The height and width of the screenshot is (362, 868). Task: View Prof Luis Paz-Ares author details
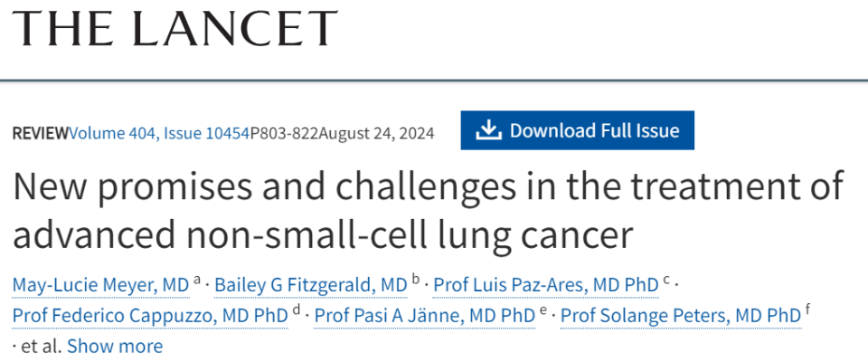(x=546, y=286)
